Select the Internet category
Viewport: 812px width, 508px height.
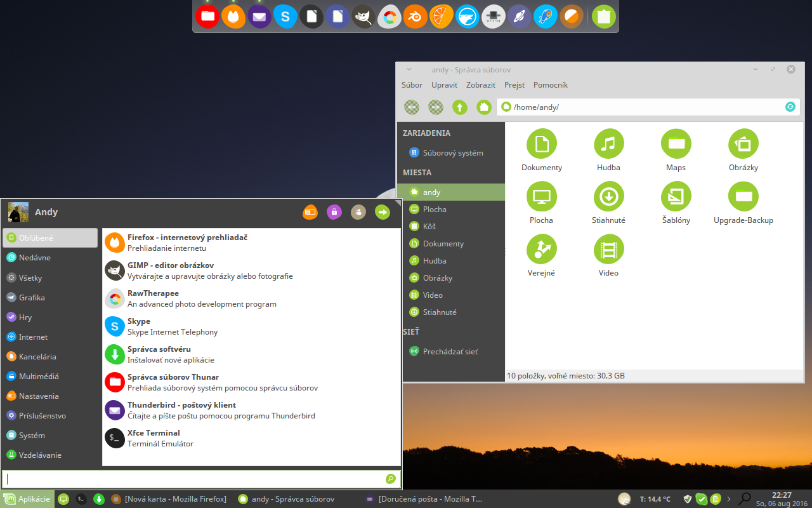pos(50,337)
